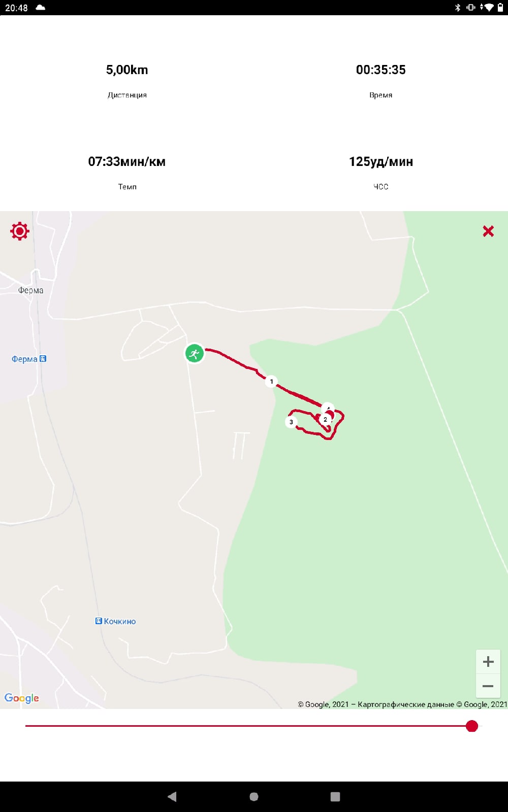The image size is (508, 812).
Task: Tap the Ферма bus stop label
Action: pos(24,359)
